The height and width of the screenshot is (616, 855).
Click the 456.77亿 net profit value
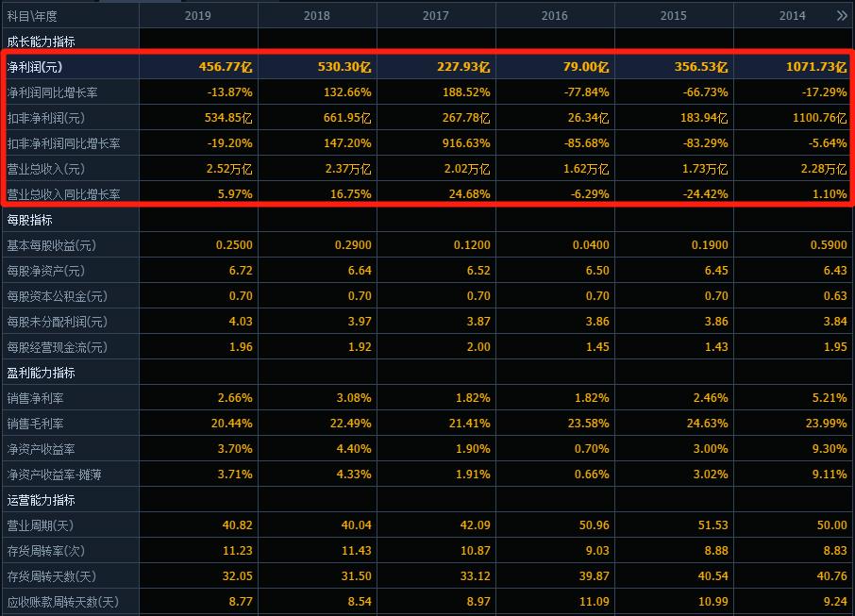pos(226,67)
